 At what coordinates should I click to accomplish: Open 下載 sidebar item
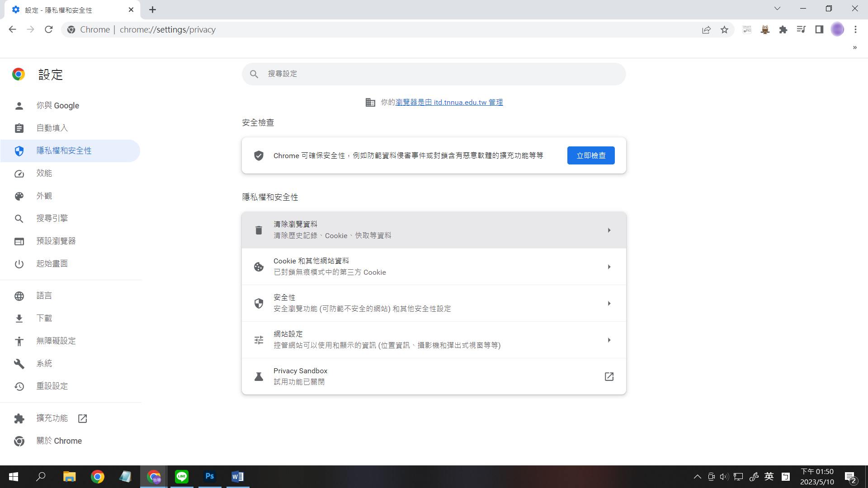pos(71,319)
